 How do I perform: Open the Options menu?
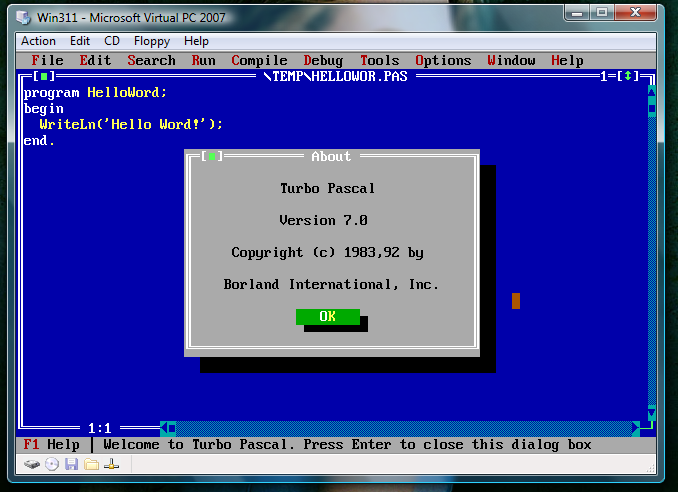[443, 61]
